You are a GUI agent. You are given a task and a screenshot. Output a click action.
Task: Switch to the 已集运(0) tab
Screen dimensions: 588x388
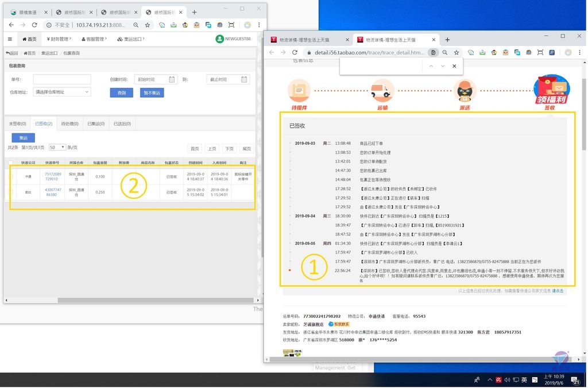(96, 124)
